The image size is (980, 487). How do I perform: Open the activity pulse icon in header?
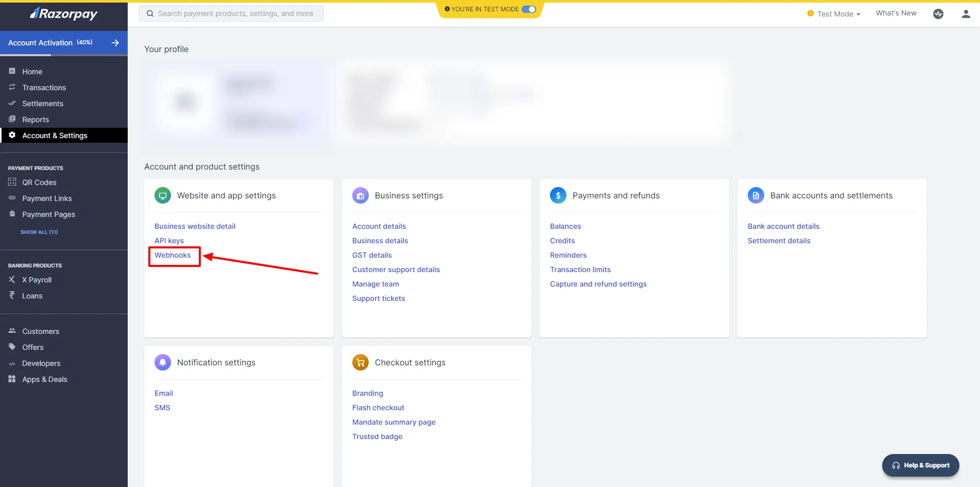click(x=938, y=14)
